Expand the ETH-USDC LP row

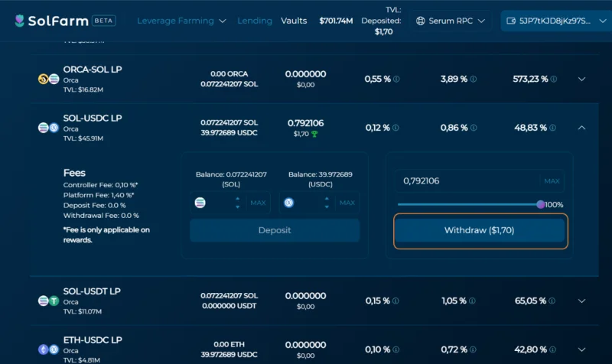click(x=581, y=349)
